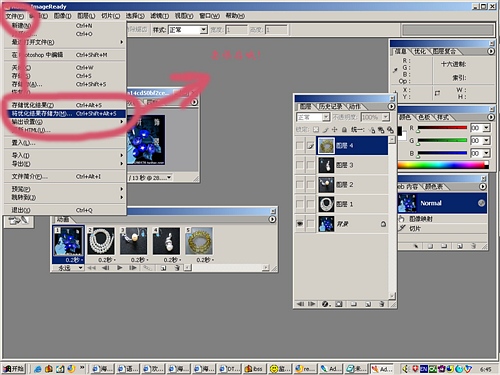Switch to the 优化 optimize tab

tap(420, 51)
